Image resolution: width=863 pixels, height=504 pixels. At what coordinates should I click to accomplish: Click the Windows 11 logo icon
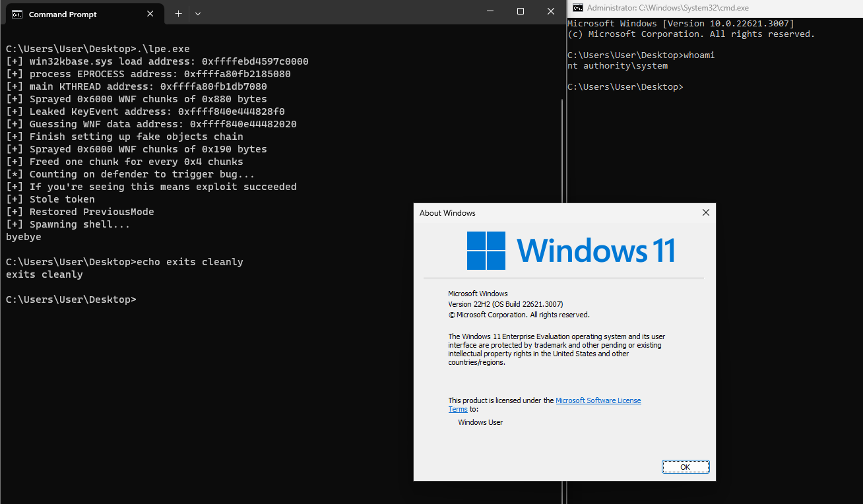[x=486, y=251]
